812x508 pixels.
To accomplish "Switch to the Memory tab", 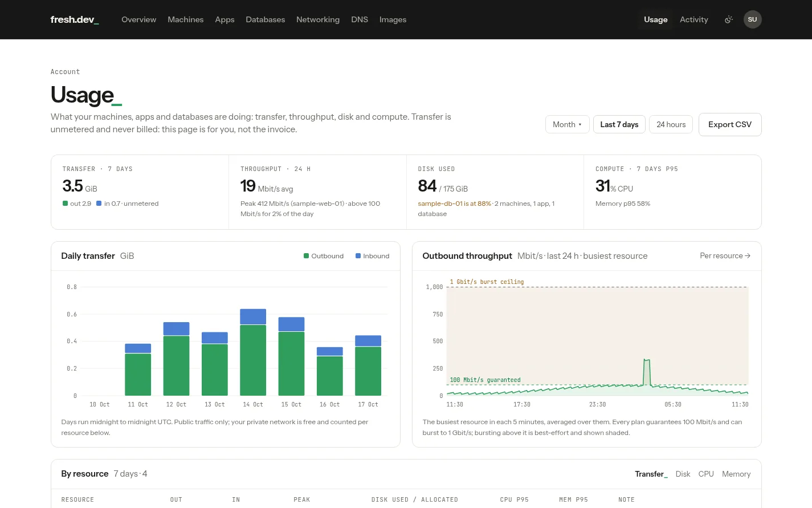I will click(x=736, y=474).
